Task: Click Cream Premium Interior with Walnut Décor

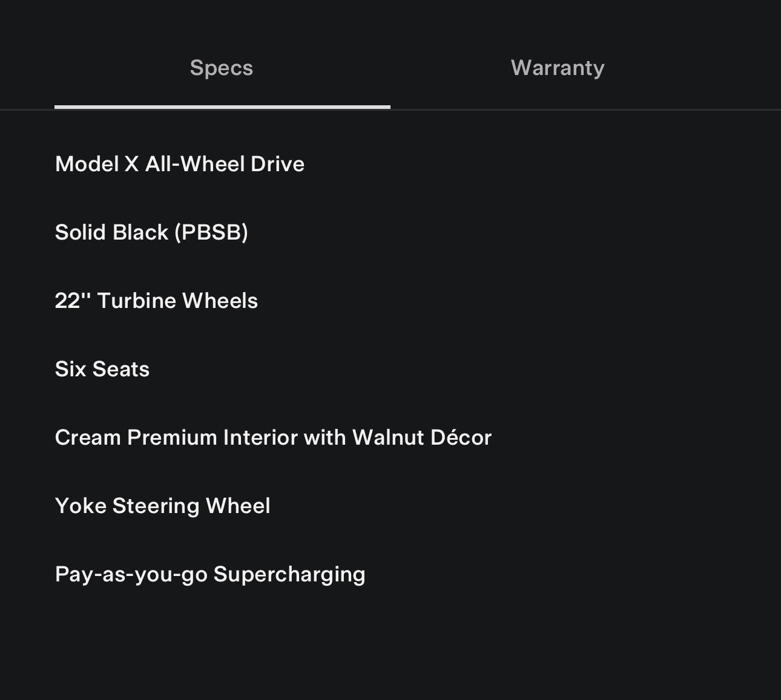Action: point(273,437)
